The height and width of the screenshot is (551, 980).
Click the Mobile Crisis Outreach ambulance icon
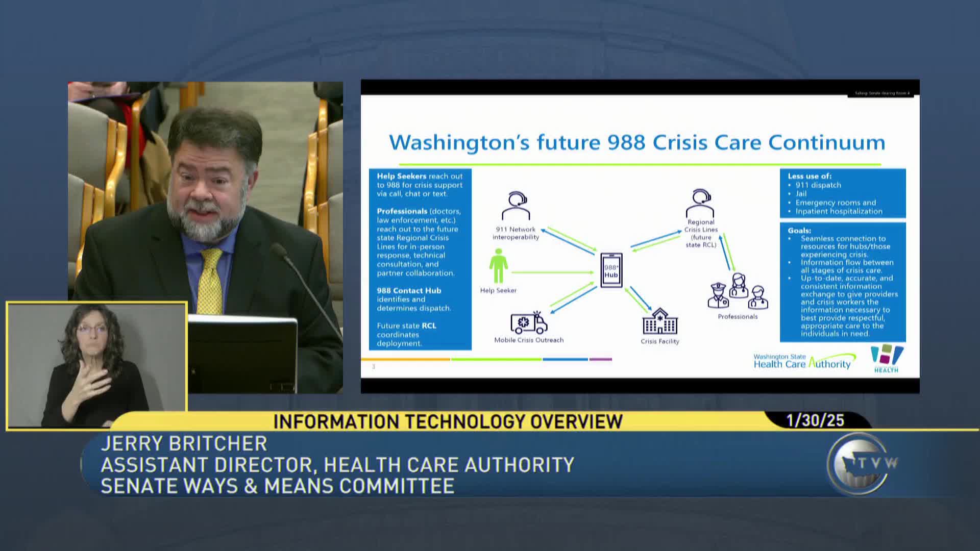click(x=529, y=322)
